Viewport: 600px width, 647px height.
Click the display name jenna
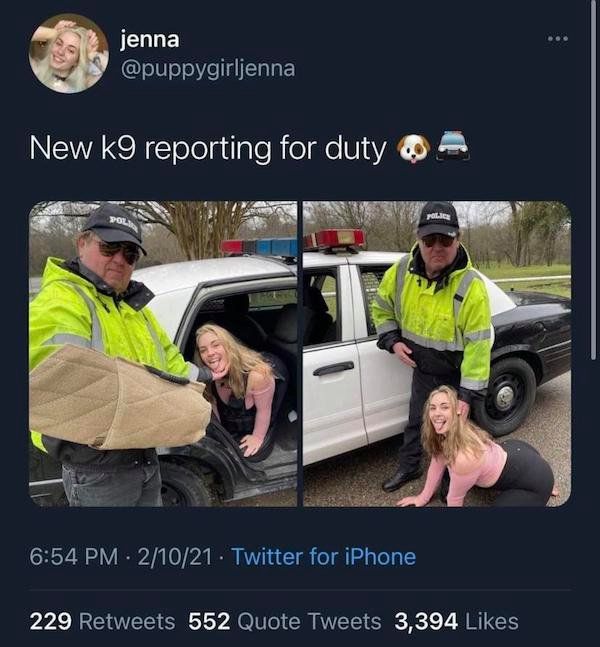(x=150, y=39)
